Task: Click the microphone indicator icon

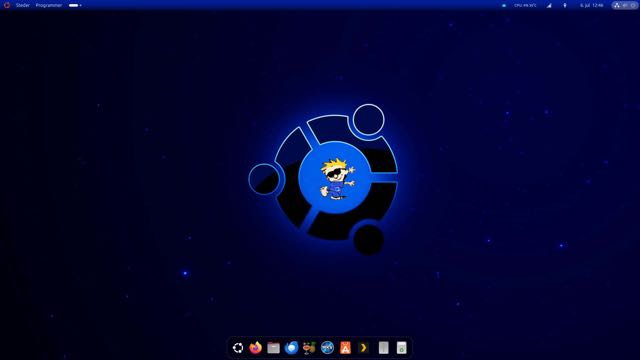Action: tap(565, 5)
